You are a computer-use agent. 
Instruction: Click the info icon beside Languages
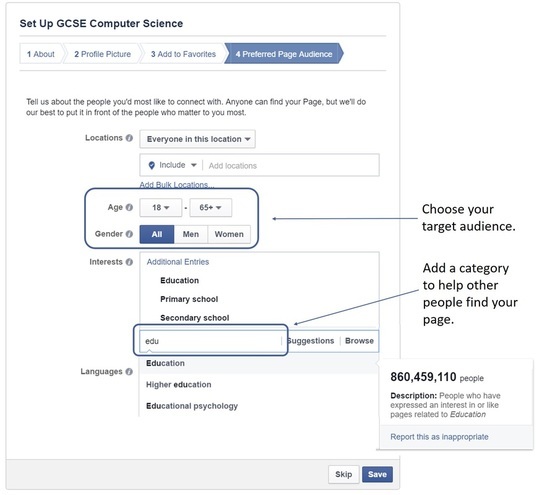tap(129, 372)
